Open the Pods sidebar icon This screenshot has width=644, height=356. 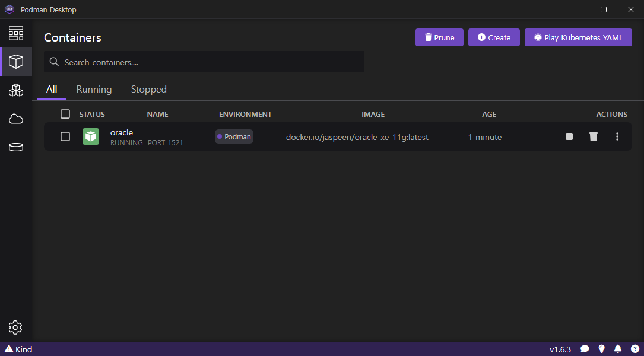click(16, 90)
